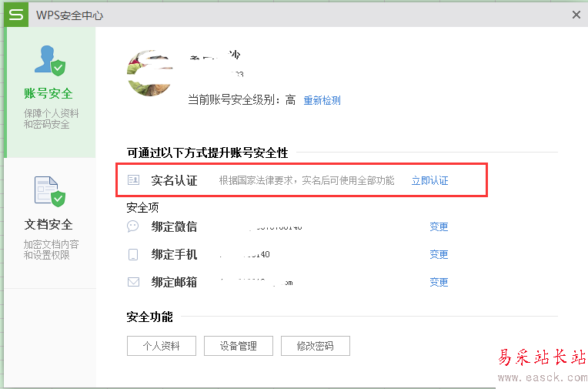Click the 实名认证 ID card icon
This screenshot has height=389, width=588.
tap(133, 180)
